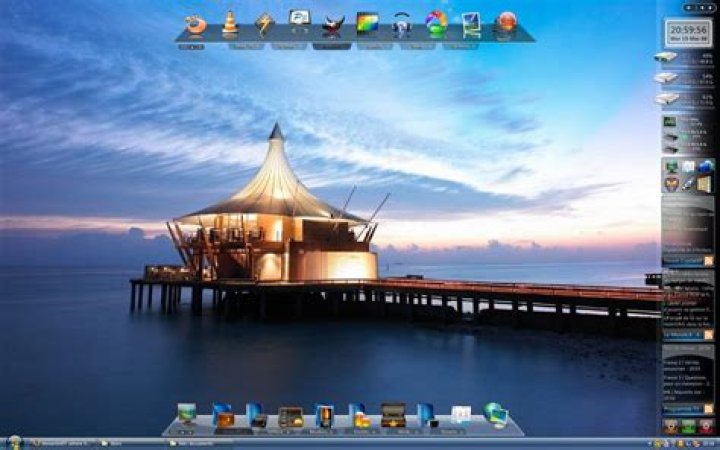Open Computer icon in the bottom dock

click(187, 414)
